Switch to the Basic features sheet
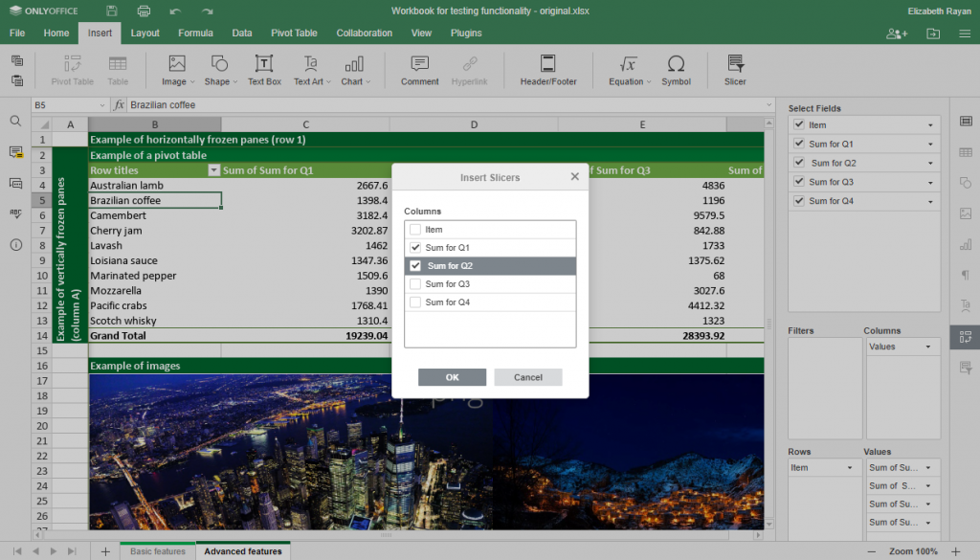Screen dimensions: 980x560 pos(156,550)
